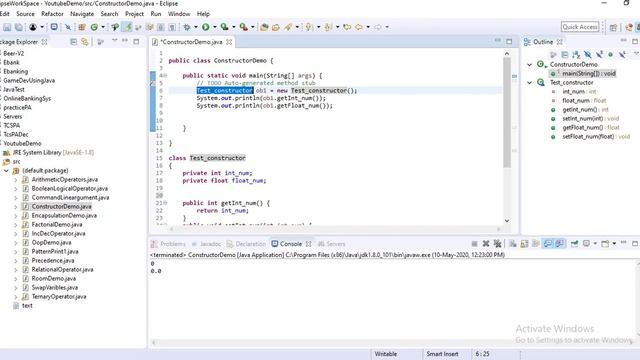Image resolution: width=640 pixels, height=360 pixels.
Task: Click the Open Task folder icon
Action: (276, 27)
